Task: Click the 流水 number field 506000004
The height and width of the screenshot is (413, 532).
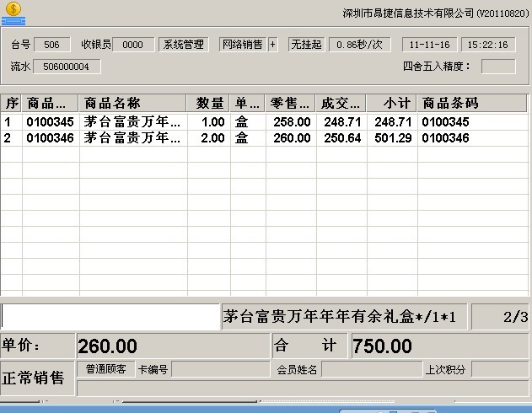Action: (67, 67)
